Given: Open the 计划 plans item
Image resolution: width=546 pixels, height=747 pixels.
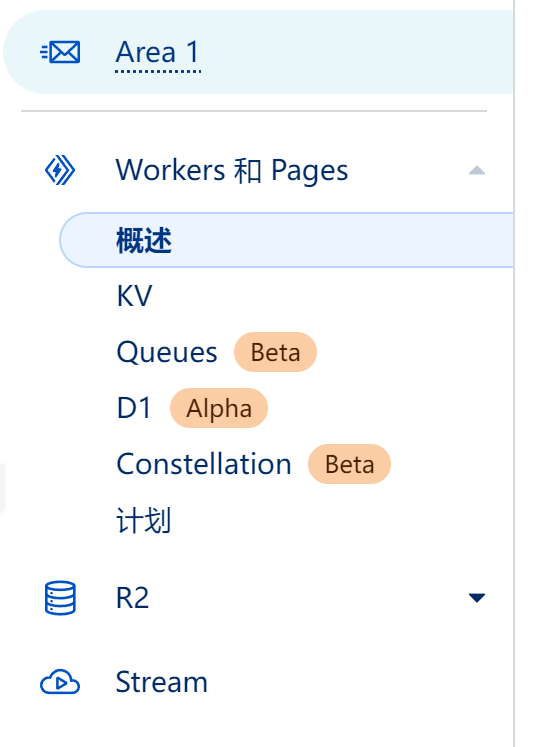Looking at the screenshot, I should tap(143, 520).
